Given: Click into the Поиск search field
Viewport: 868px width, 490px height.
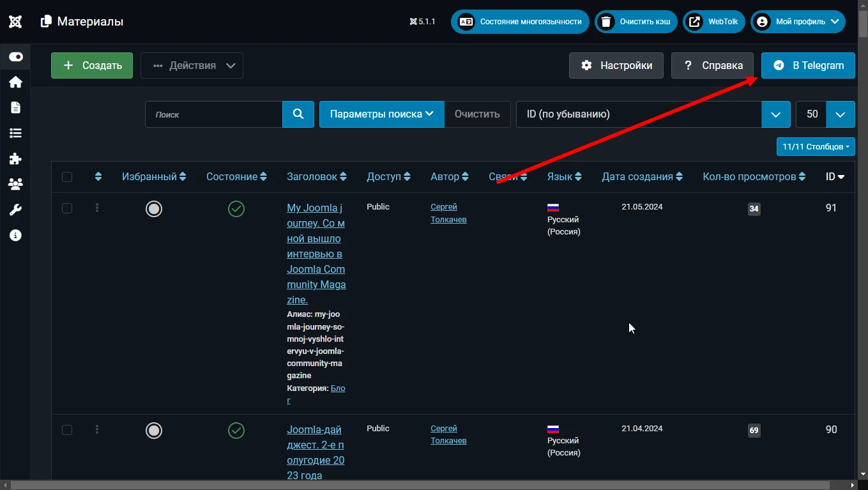Looking at the screenshot, I should pyautogui.click(x=214, y=114).
